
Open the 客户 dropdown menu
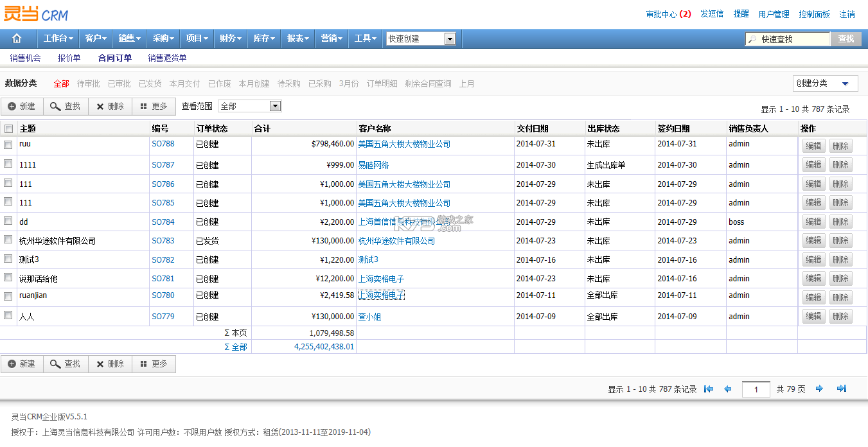95,39
